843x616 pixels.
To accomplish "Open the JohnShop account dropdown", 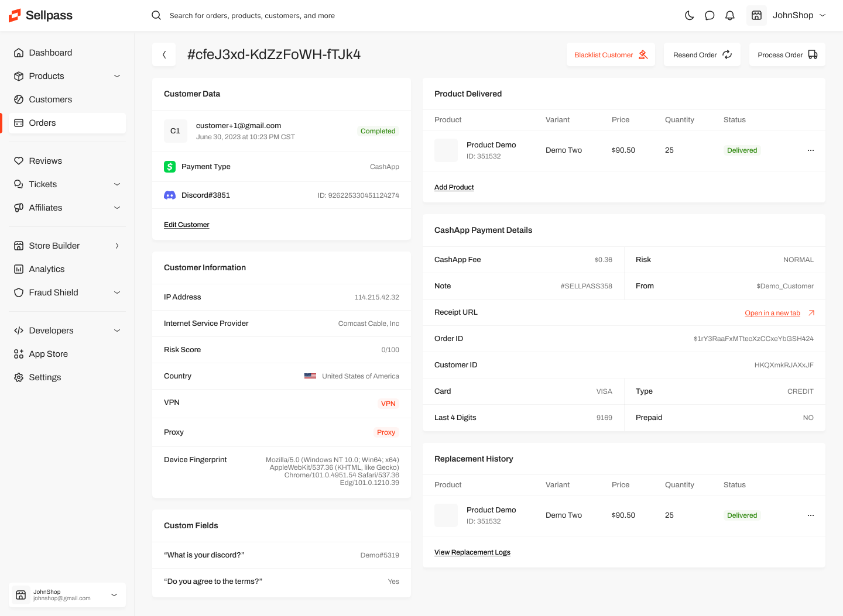I will coord(799,15).
